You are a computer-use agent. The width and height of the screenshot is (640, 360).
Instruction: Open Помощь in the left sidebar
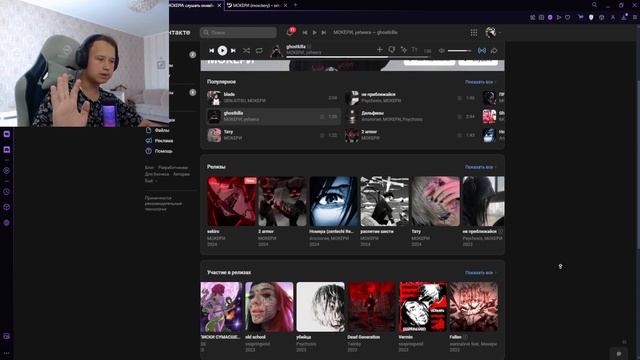159,151
